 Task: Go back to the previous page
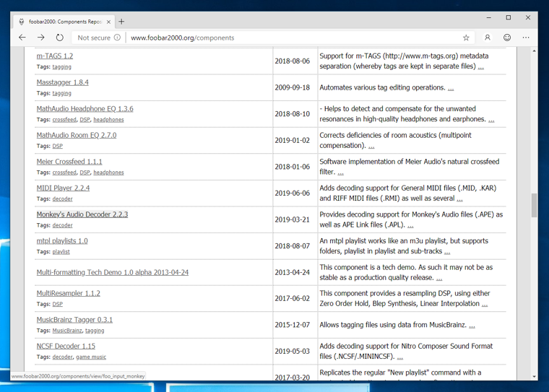tap(22, 38)
